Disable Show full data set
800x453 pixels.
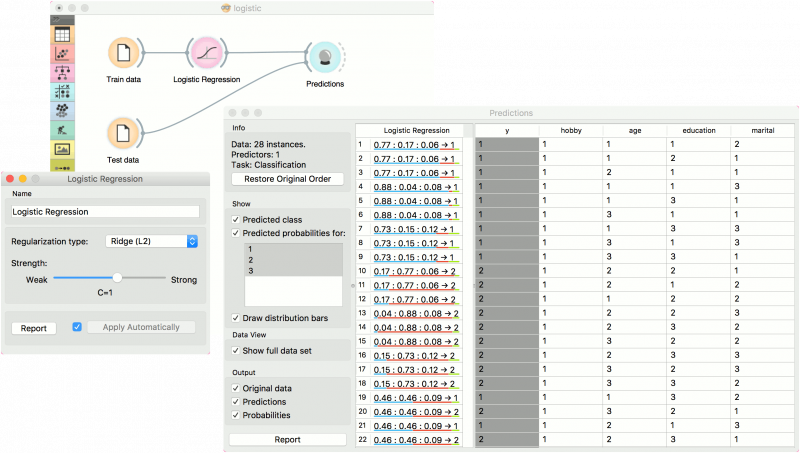click(236, 351)
